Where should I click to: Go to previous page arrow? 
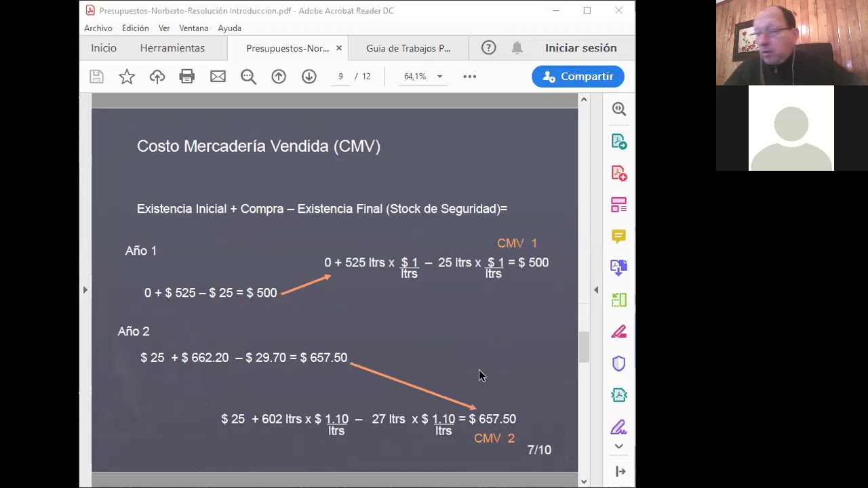pos(279,77)
